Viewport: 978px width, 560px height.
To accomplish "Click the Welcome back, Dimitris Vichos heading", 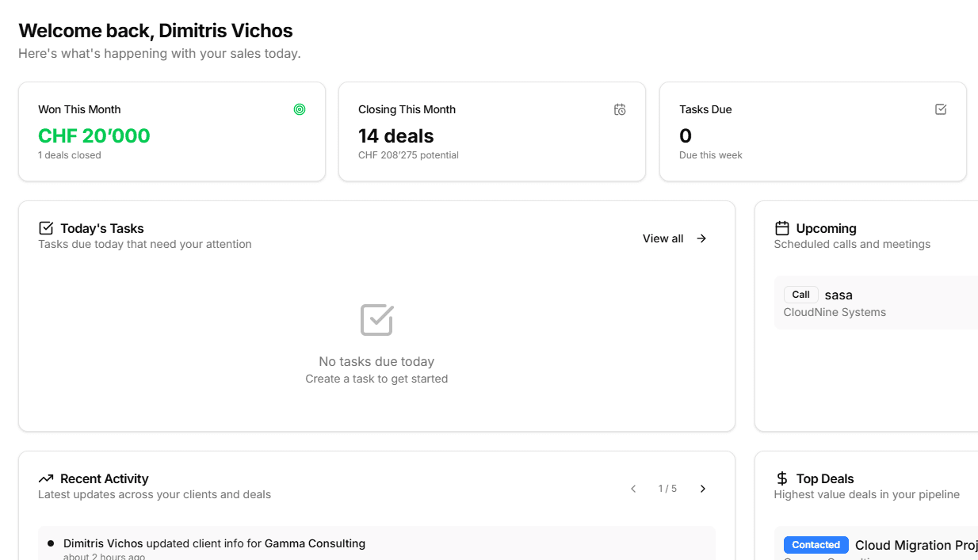I will click(155, 30).
